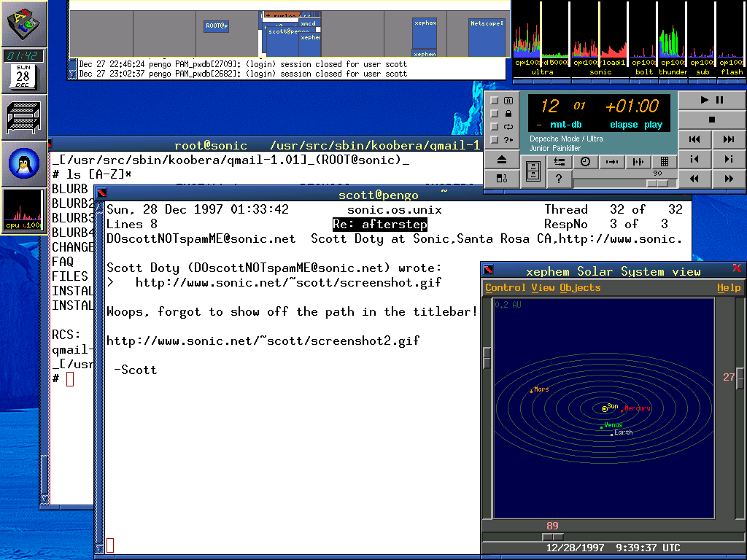Open the Objects menu in xephem
The width and height of the screenshot is (747, 560).
[x=580, y=287]
